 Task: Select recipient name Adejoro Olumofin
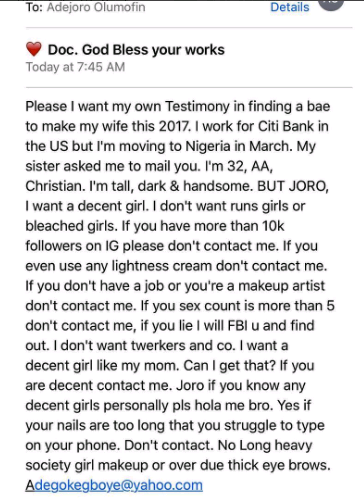pyautogui.click(x=96, y=7)
